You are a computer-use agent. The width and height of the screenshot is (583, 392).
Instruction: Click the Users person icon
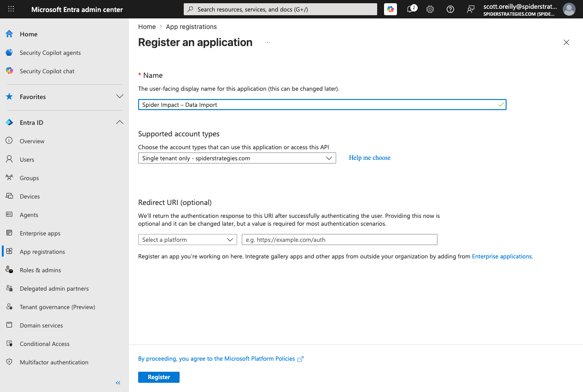coord(9,159)
